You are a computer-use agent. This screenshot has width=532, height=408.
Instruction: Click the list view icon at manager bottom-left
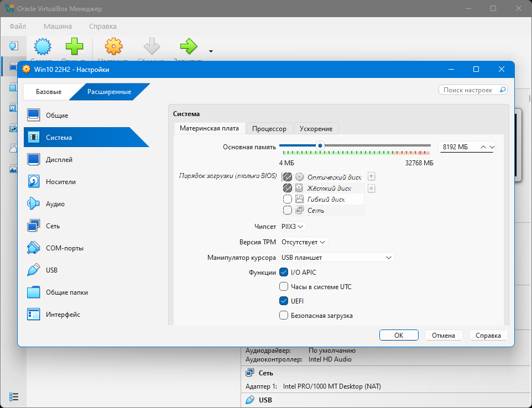pos(14,396)
